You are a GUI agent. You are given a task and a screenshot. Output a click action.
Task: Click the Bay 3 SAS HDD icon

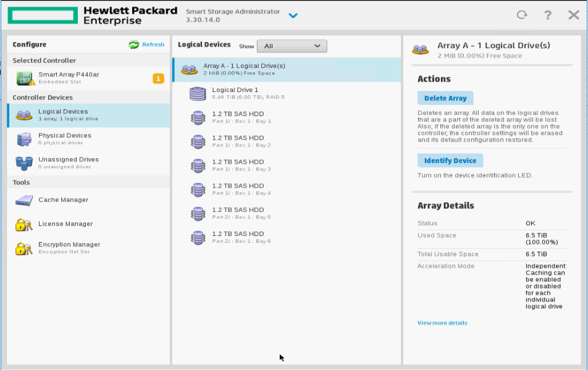[x=198, y=166]
